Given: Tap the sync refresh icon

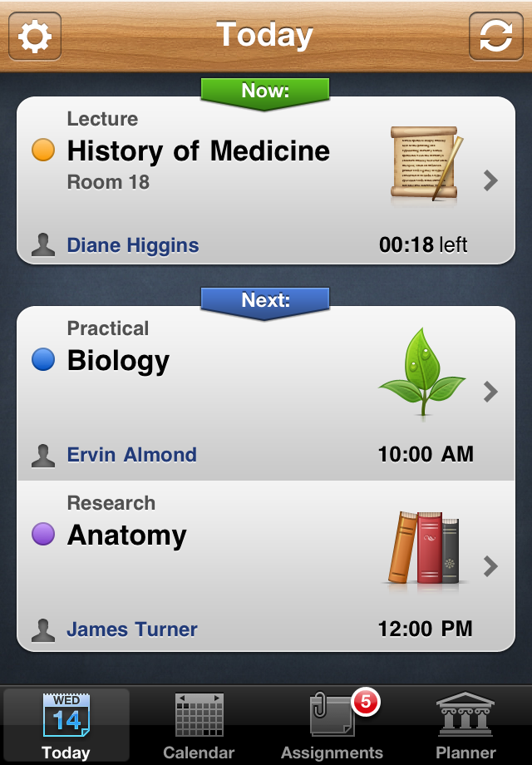Looking at the screenshot, I should (x=495, y=37).
